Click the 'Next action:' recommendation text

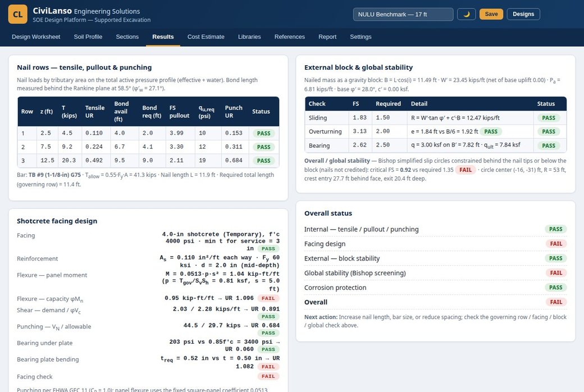tap(435, 321)
